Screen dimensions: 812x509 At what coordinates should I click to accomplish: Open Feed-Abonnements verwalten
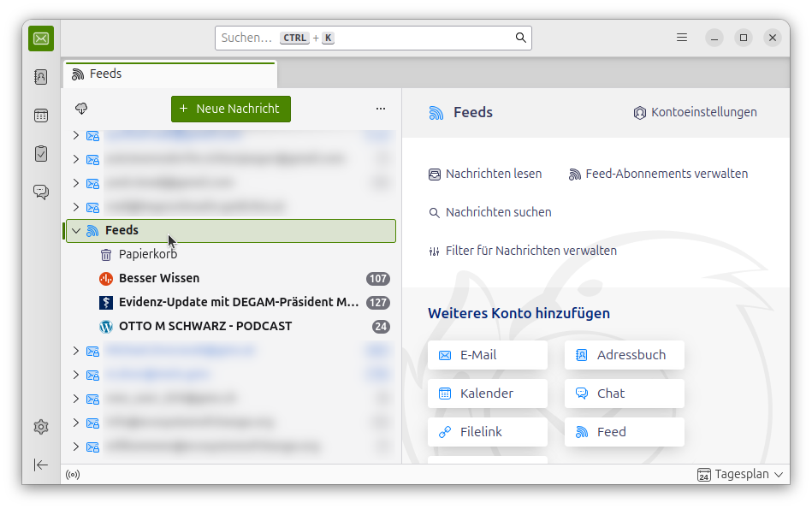658,174
